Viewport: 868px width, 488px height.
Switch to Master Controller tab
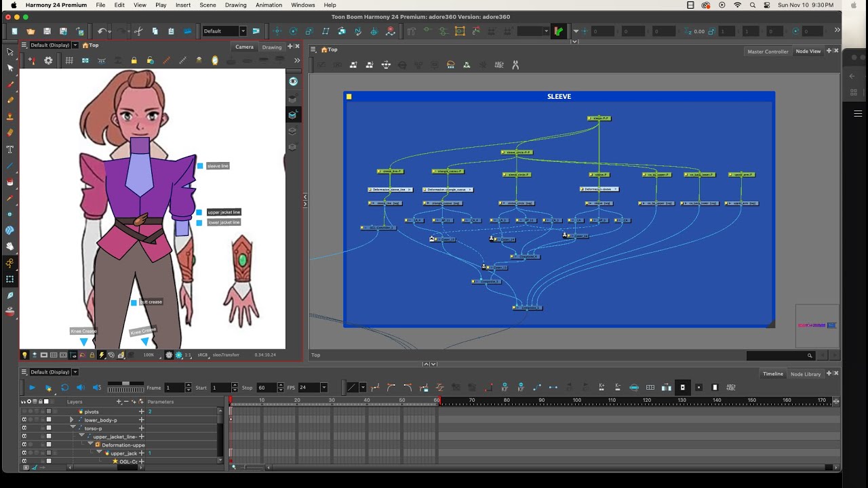[768, 52]
